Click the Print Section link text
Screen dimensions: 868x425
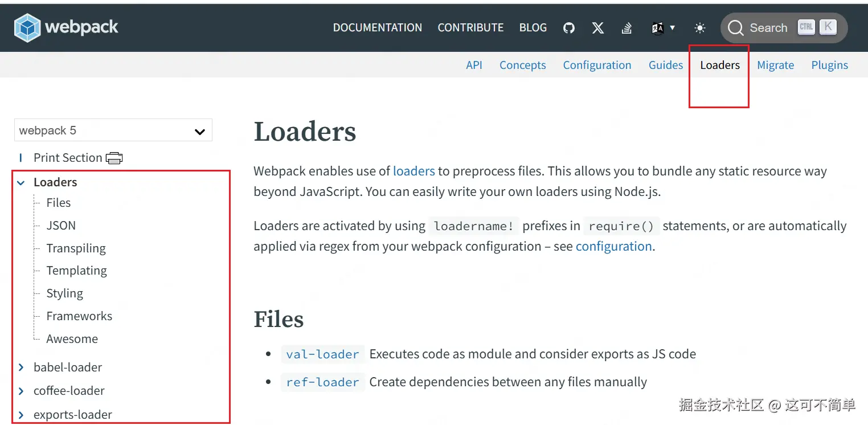(68, 158)
